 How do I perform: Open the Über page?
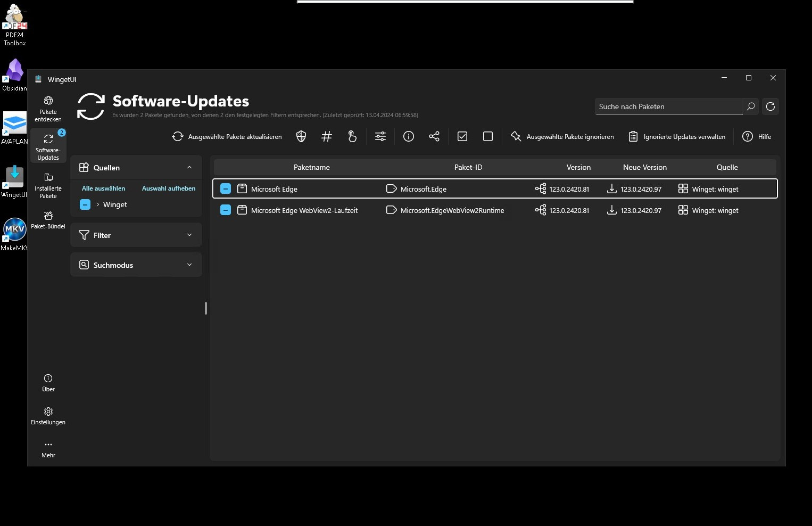48,383
